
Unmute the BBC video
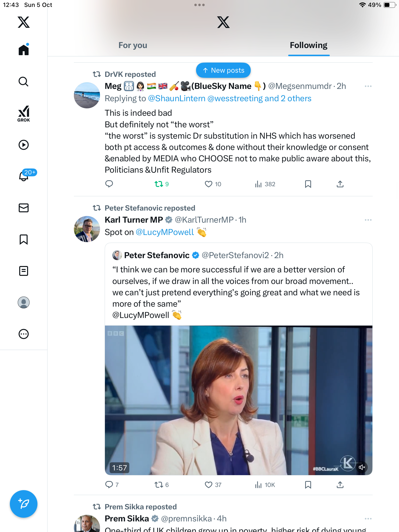click(x=362, y=467)
